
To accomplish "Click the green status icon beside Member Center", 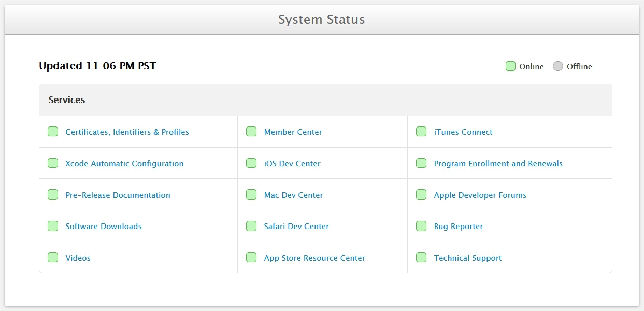I will tap(251, 132).
